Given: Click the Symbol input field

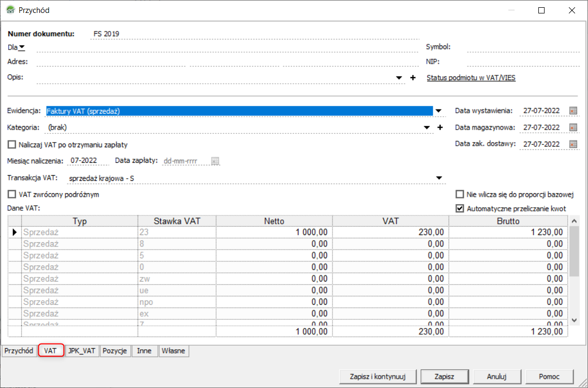Looking at the screenshot, I should [523, 47].
